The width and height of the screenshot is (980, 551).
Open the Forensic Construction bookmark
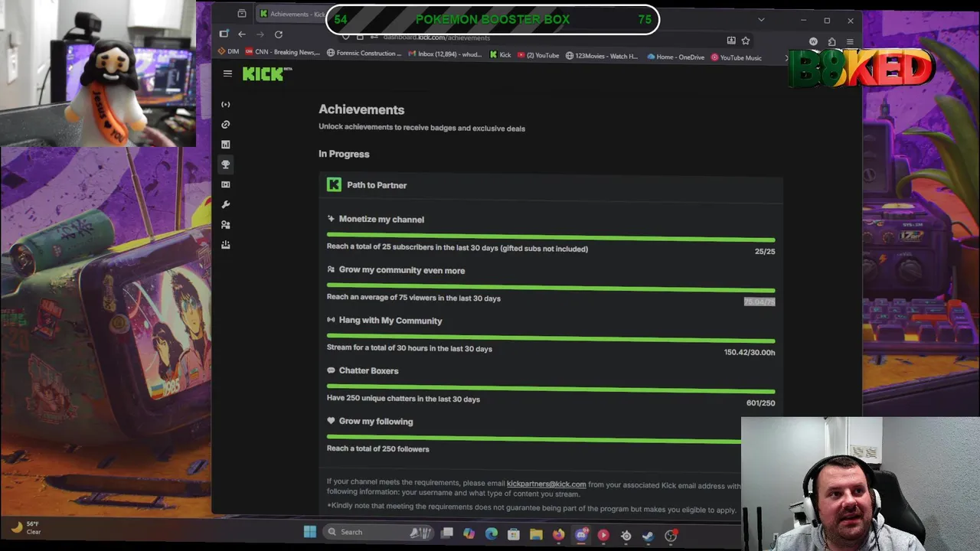coord(364,53)
